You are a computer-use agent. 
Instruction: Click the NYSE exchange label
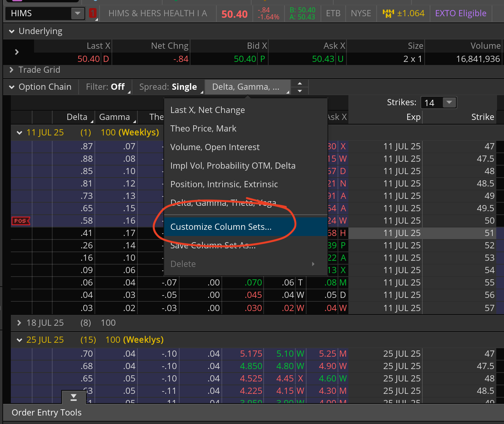[x=361, y=13]
